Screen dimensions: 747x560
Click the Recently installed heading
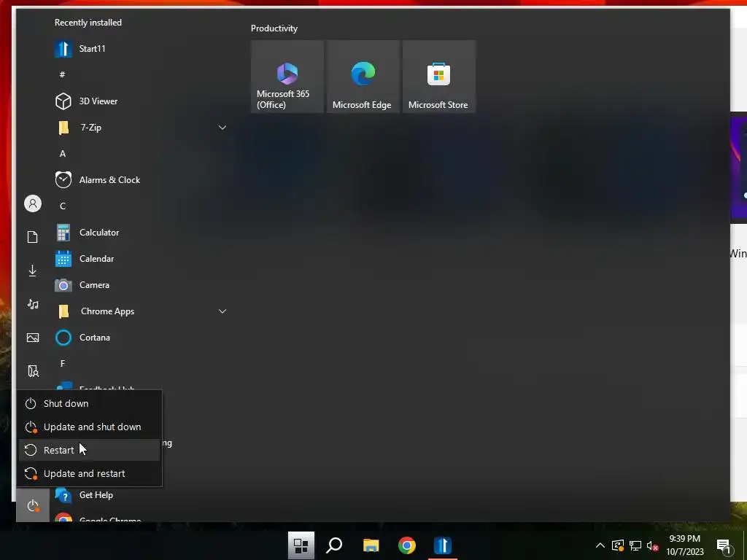[88, 23]
